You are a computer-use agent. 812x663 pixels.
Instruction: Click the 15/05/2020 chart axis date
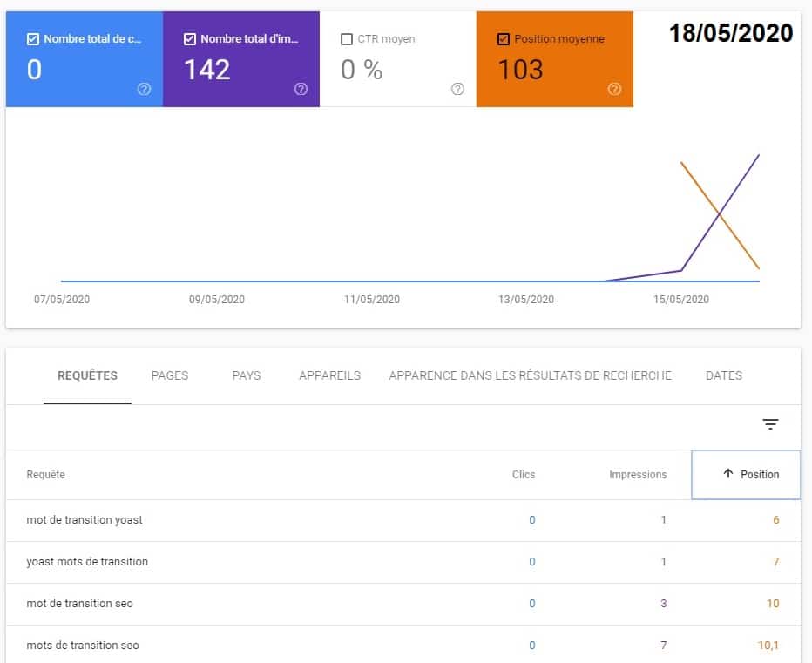[x=681, y=300]
